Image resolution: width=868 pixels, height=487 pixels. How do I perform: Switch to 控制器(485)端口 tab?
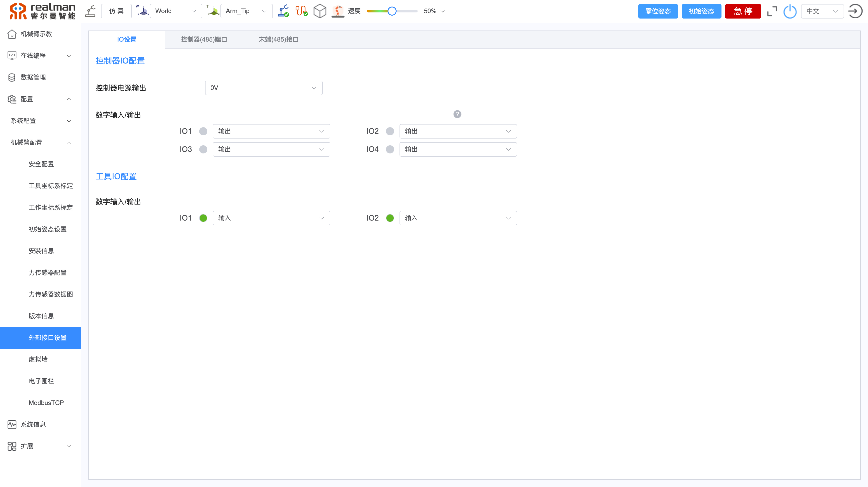tap(204, 39)
